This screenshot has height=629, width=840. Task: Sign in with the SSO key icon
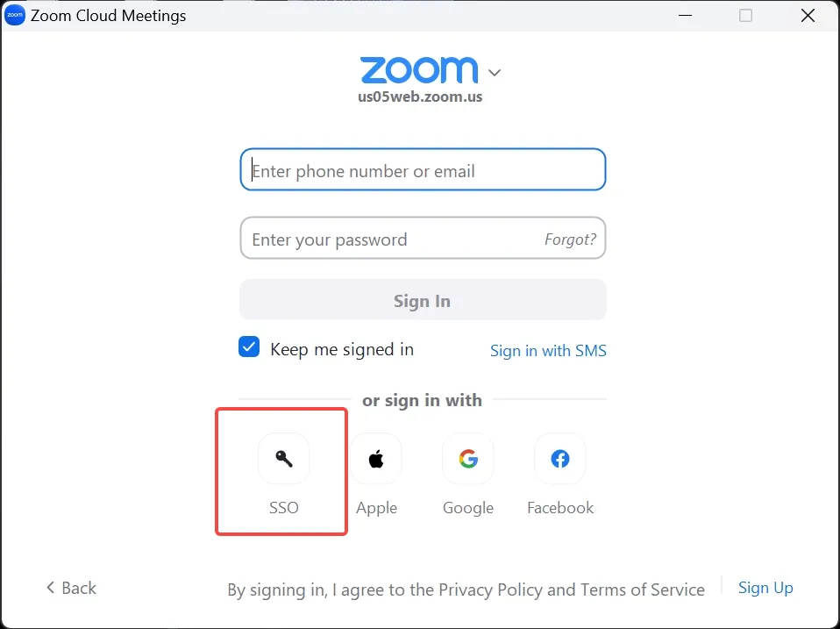point(283,459)
